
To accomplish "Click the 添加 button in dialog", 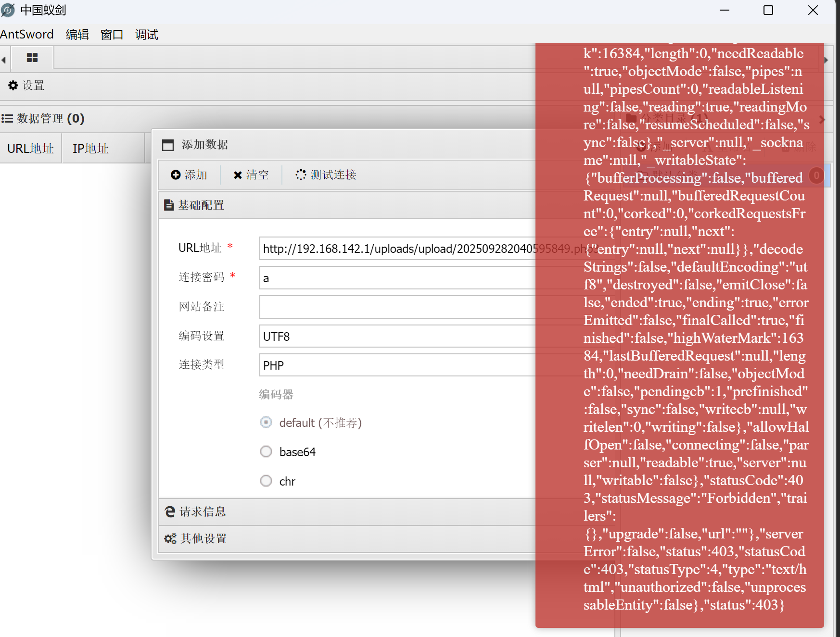I will 189,175.
